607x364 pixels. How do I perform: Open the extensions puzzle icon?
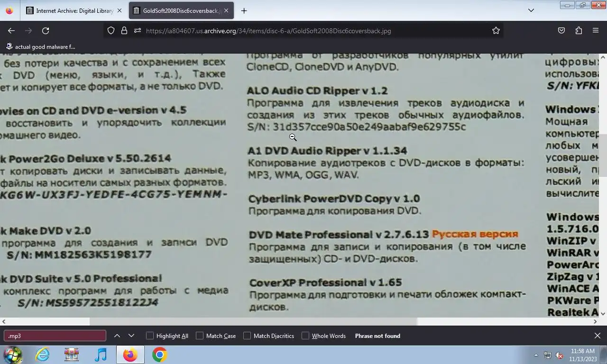pos(579,31)
